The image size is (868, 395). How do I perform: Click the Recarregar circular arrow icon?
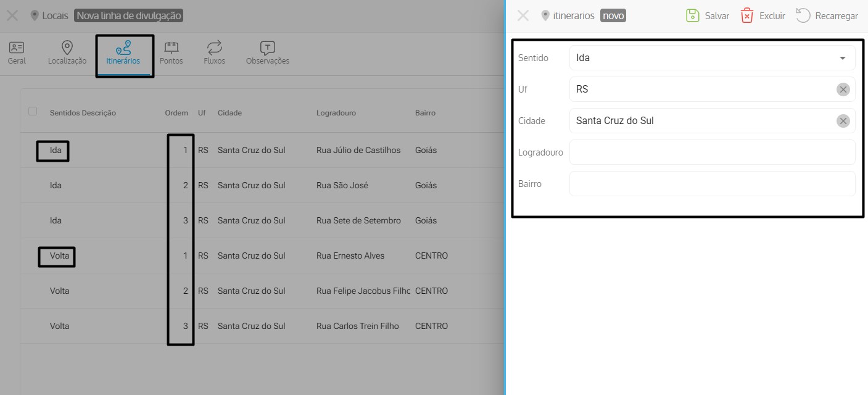tap(803, 16)
